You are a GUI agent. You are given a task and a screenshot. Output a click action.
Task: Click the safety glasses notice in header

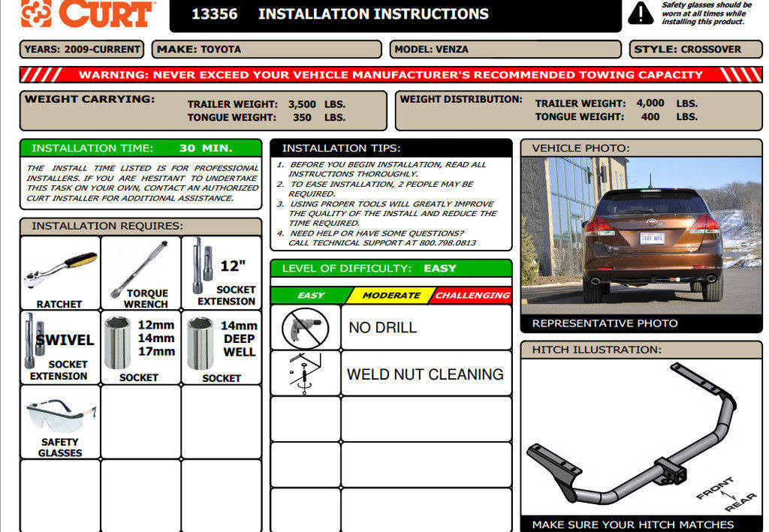[x=707, y=14]
